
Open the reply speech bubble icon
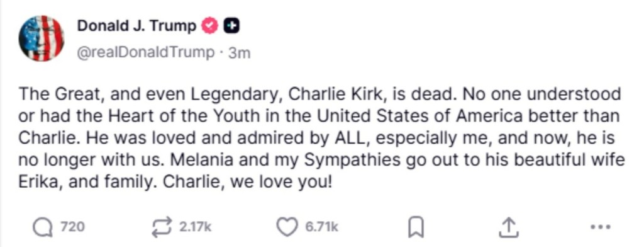point(43,227)
